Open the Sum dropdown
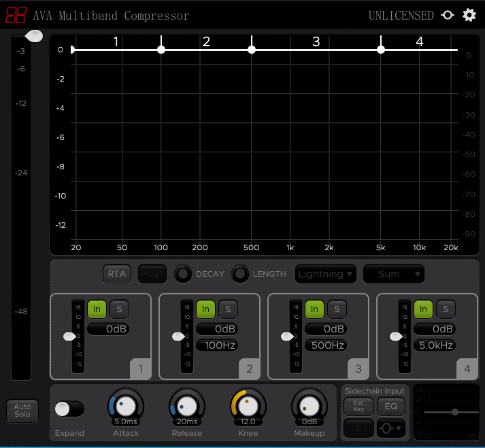The height and width of the screenshot is (448, 485). (x=393, y=274)
